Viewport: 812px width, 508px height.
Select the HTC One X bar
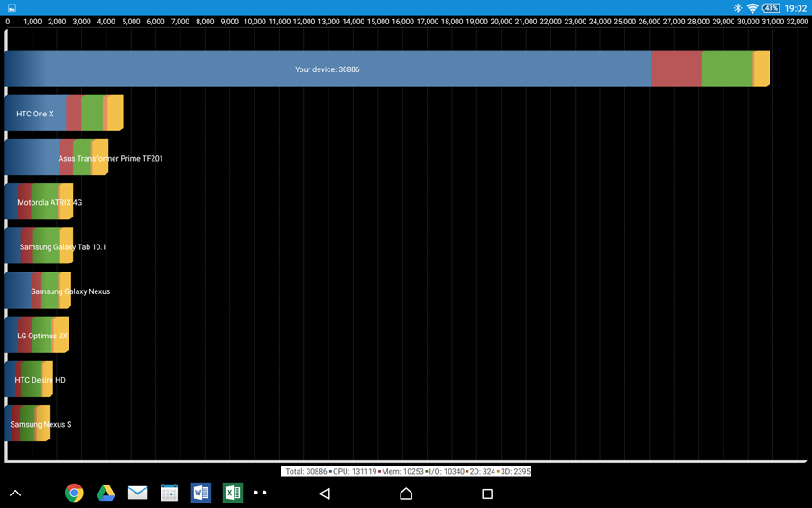click(x=64, y=113)
